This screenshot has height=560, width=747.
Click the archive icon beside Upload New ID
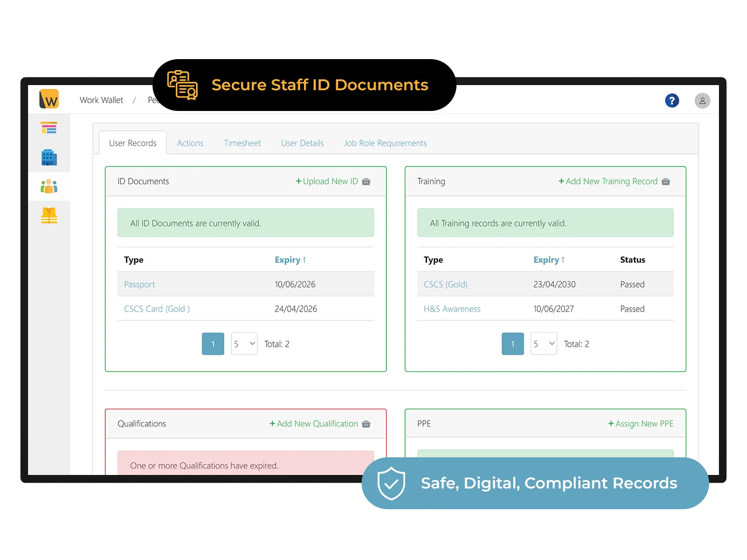coord(366,181)
